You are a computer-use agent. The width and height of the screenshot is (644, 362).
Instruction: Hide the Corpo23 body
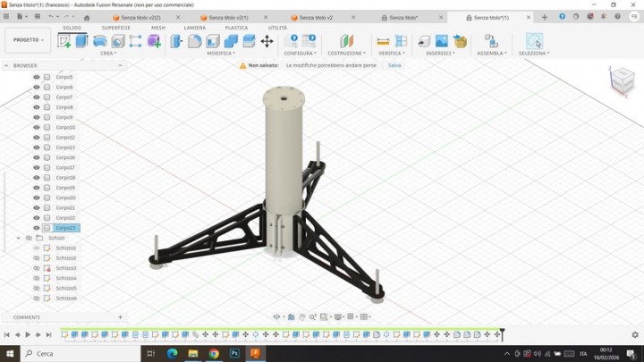(x=37, y=228)
